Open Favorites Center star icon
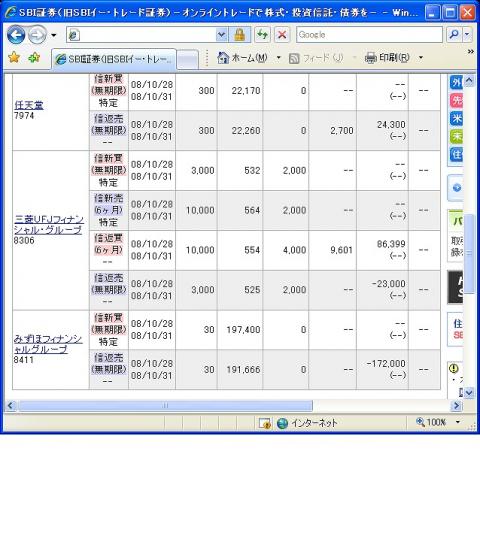 (x=14, y=57)
